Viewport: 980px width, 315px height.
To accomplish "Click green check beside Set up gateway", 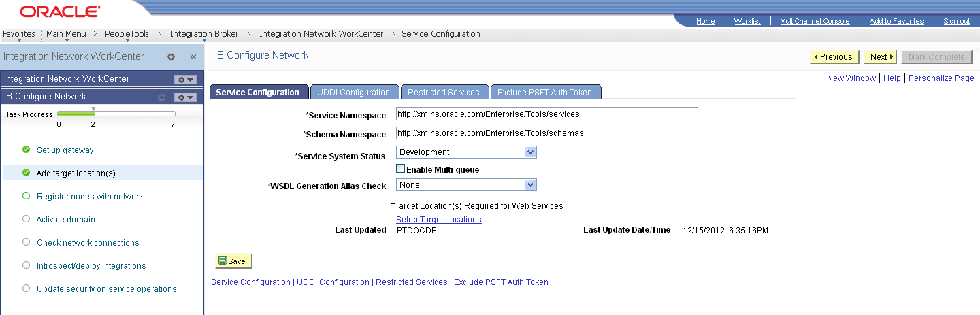I will click(x=27, y=150).
